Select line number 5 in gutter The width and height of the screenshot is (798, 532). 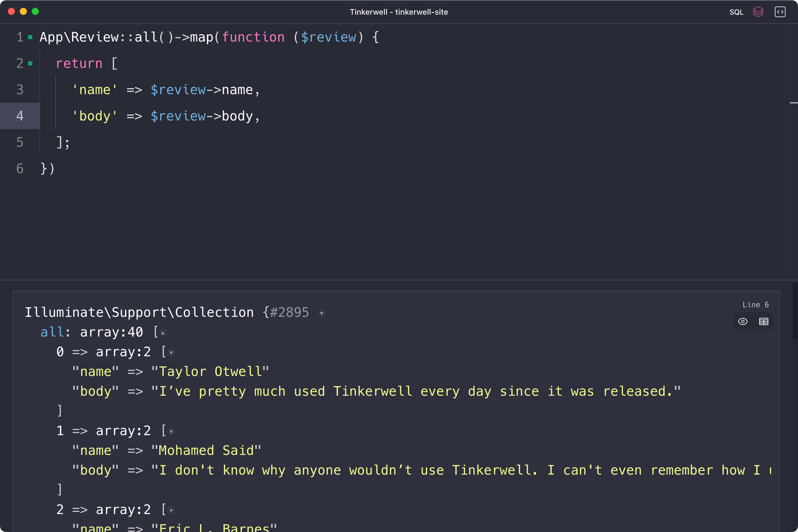pyautogui.click(x=20, y=142)
